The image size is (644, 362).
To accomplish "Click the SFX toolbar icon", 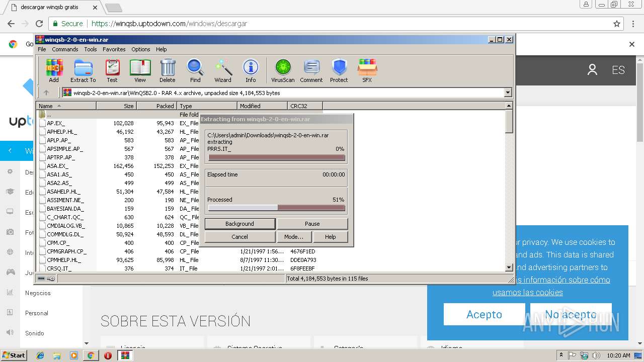I will (367, 70).
